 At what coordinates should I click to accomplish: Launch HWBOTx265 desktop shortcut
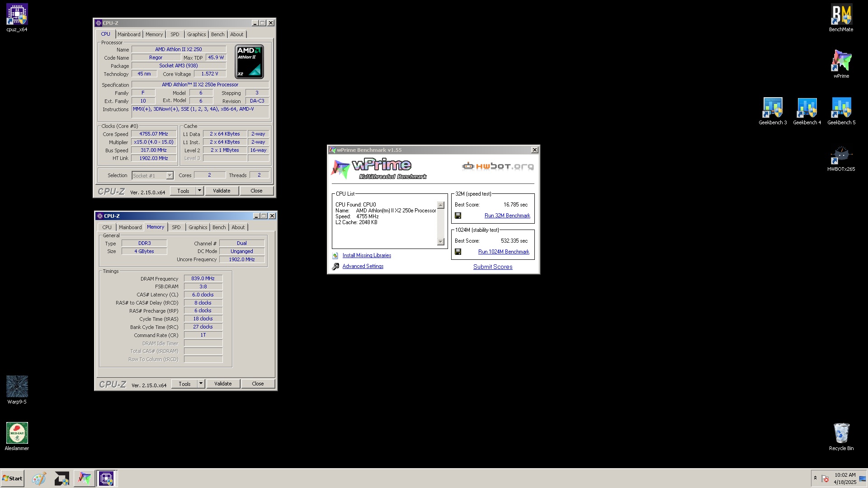tap(841, 158)
